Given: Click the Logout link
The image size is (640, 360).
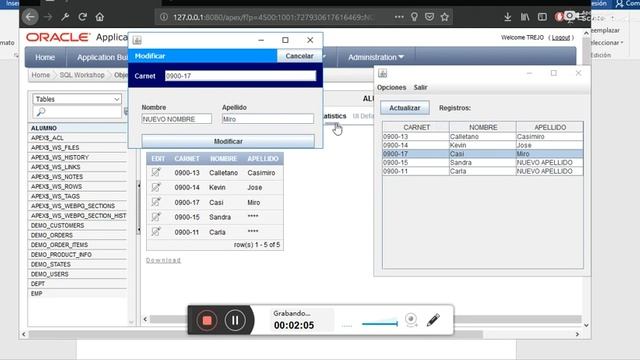Looking at the screenshot, I should 560,38.
